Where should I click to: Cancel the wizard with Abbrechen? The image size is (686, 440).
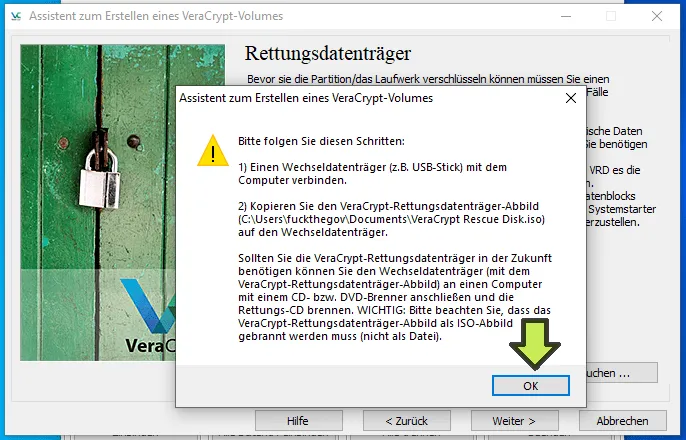[623, 421]
